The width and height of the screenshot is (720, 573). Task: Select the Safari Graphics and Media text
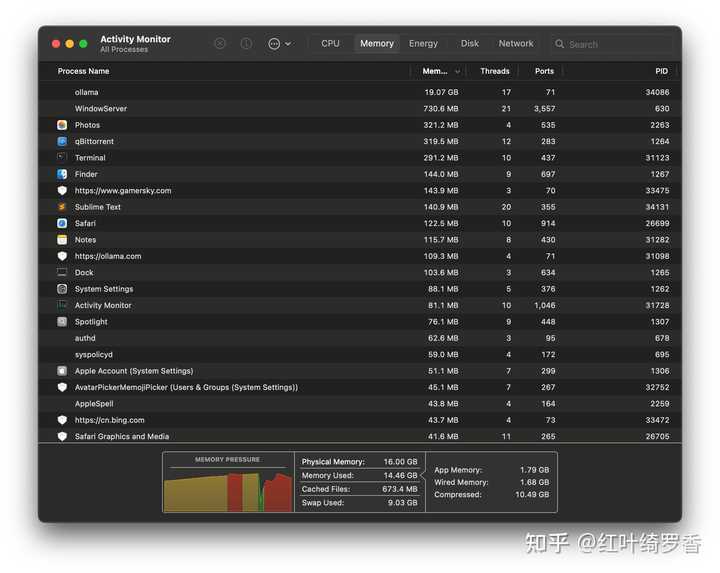122,437
